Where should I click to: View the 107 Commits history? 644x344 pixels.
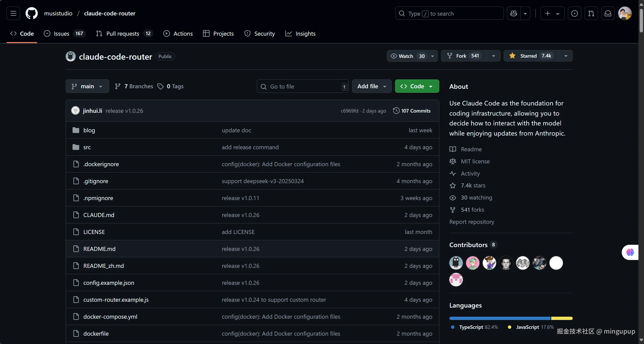[412, 111]
